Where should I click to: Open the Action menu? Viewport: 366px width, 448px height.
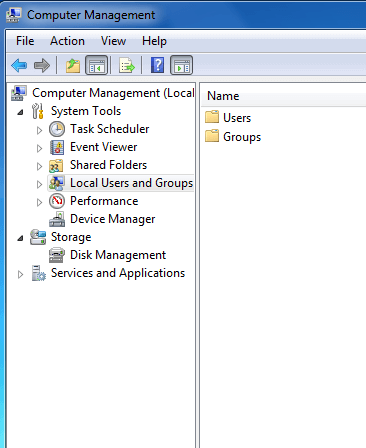[x=67, y=41]
